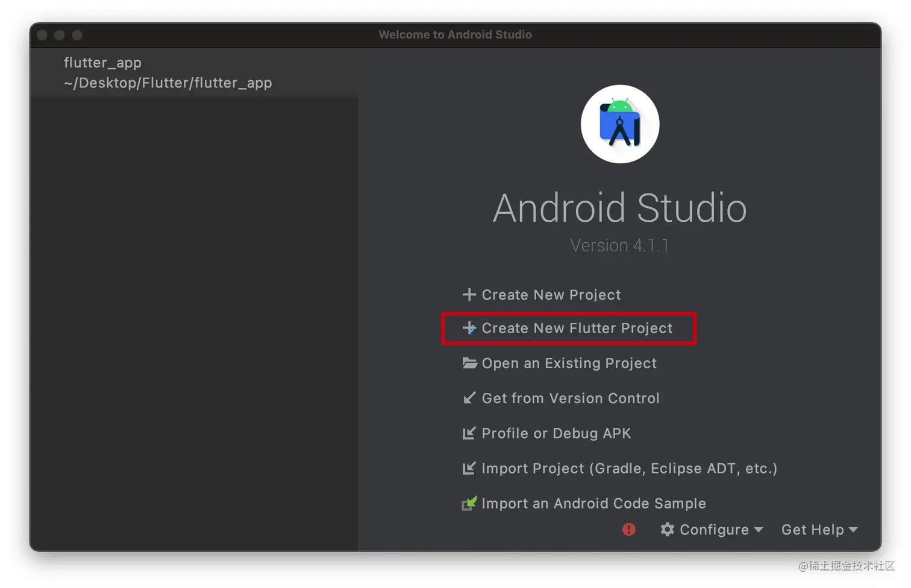Screen dimensions: 911x588
Task: Click the plus icon beside Create New Project
Action: point(469,295)
